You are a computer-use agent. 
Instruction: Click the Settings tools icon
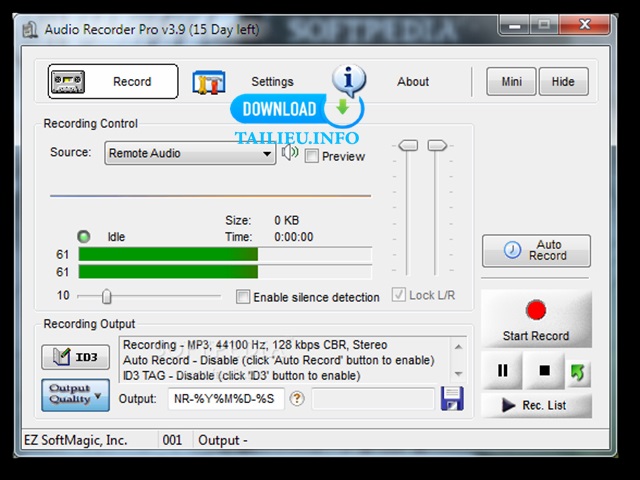209,82
